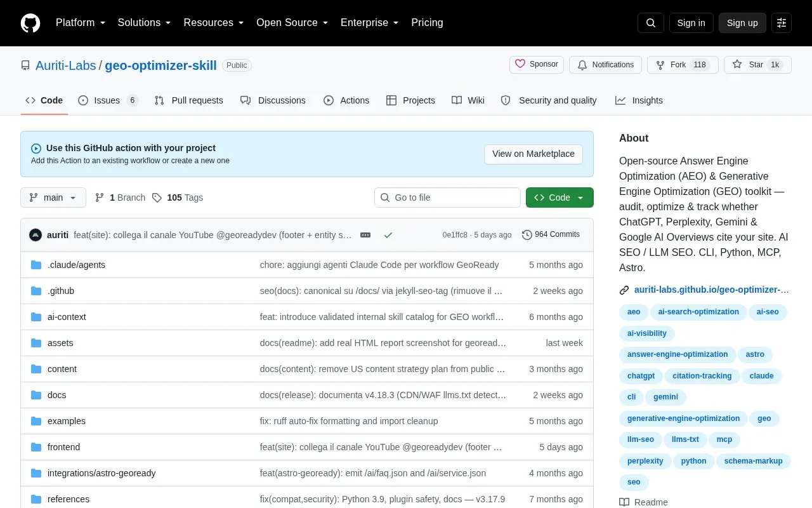Image resolution: width=812 pixels, height=508 pixels.
Task: Click the link icon beside the website URL
Action: pos(624,290)
